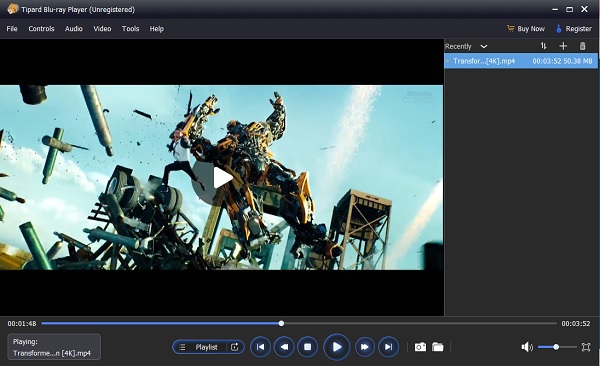Skip to the previous track

(x=260, y=347)
